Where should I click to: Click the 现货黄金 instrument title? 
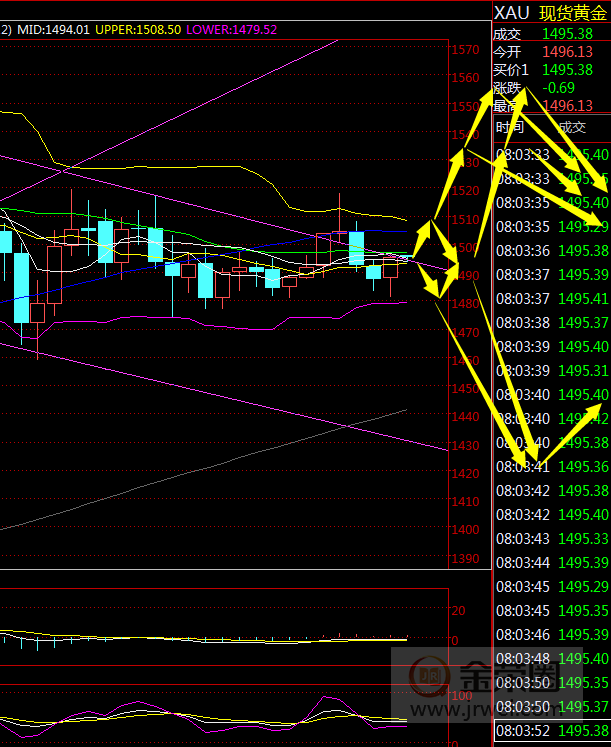573,13
